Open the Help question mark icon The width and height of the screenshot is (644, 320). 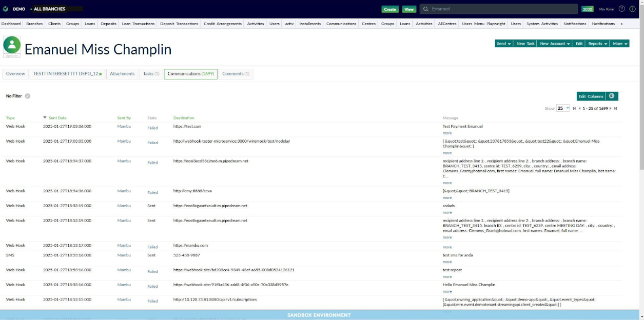[621, 8]
